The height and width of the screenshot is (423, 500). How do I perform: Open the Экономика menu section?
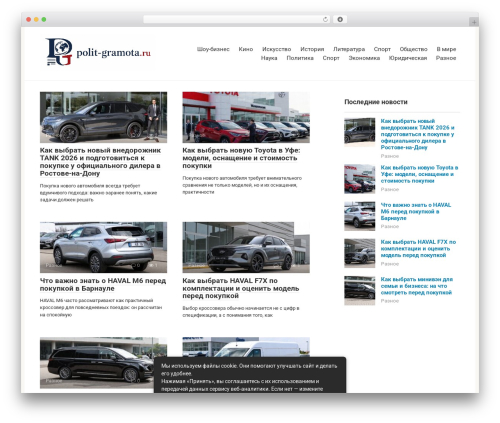pyautogui.click(x=364, y=58)
